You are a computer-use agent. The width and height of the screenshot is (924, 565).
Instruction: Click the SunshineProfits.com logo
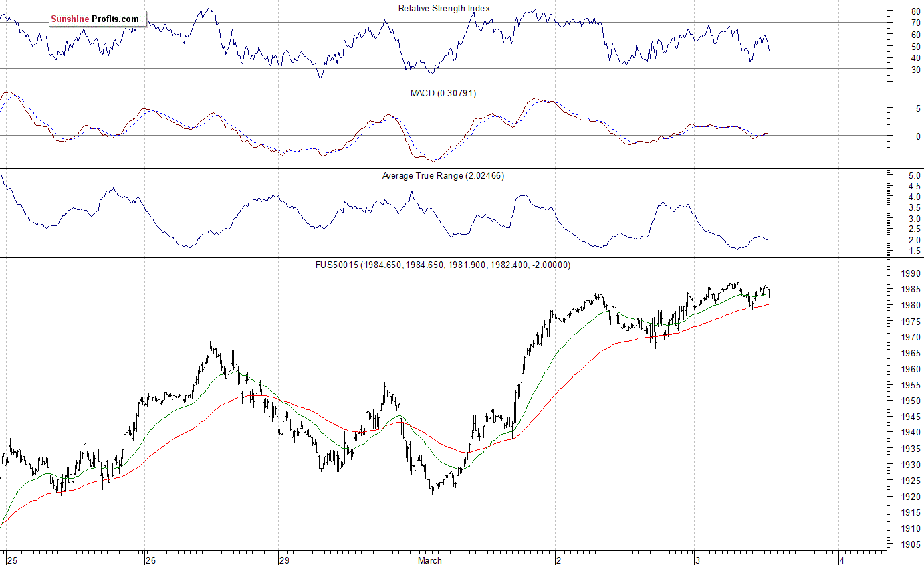point(97,19)
